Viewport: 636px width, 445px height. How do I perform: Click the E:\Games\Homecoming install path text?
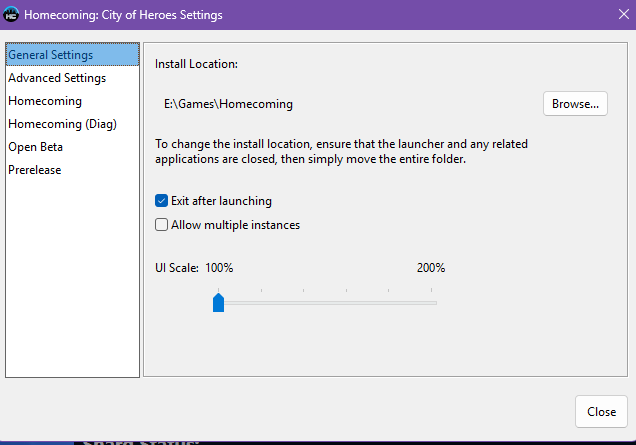click(228, 103)
